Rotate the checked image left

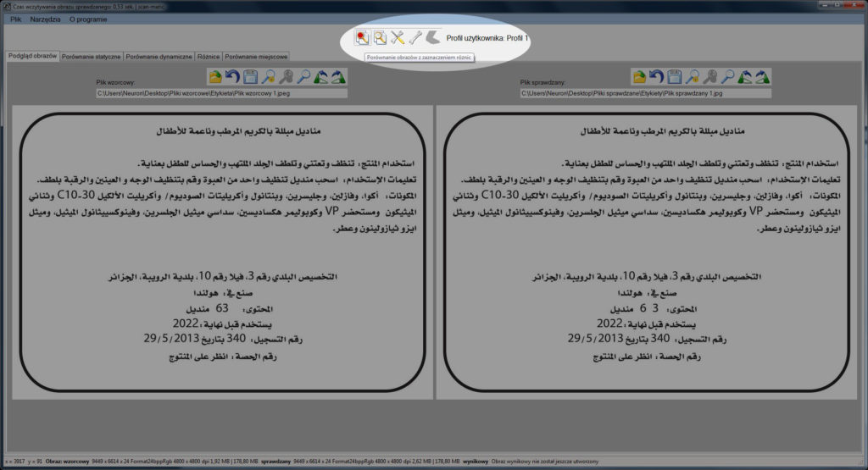(745, 77)
